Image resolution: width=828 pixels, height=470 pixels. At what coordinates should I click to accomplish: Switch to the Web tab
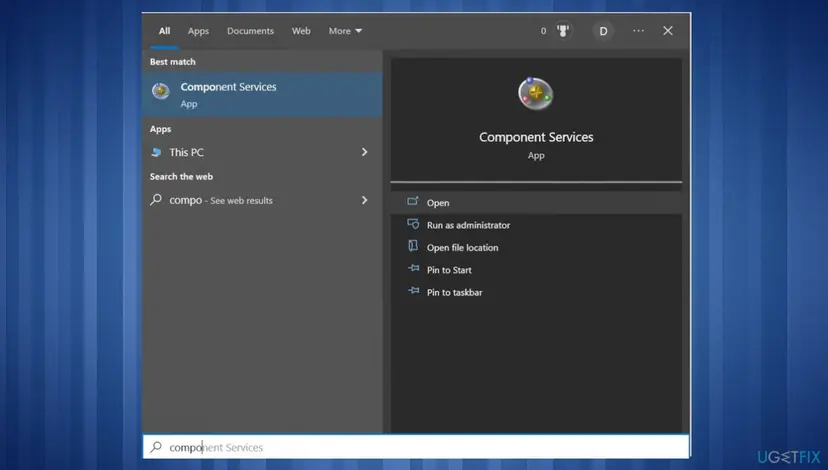click(x=301, y=31)
